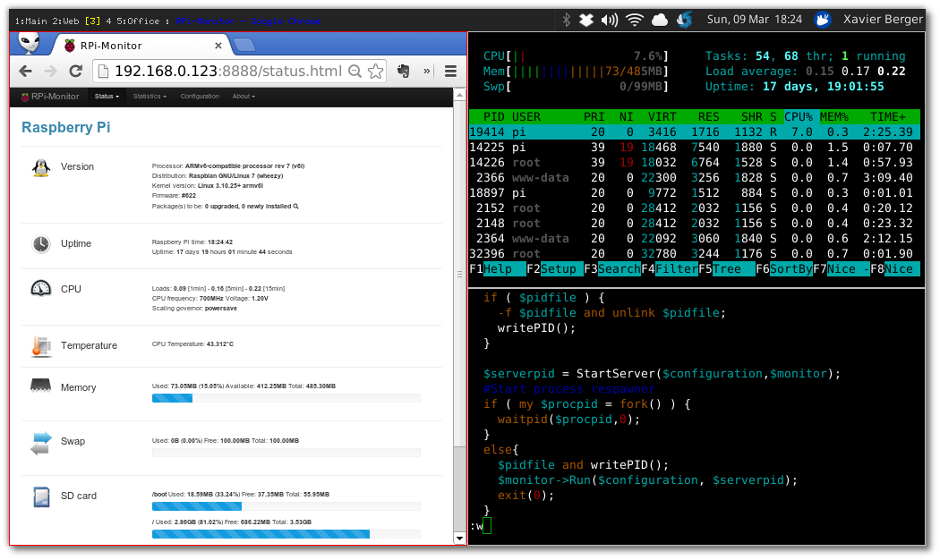
Task: Open the Chrome hamburger menu
Action: click(x=451, y=72)
